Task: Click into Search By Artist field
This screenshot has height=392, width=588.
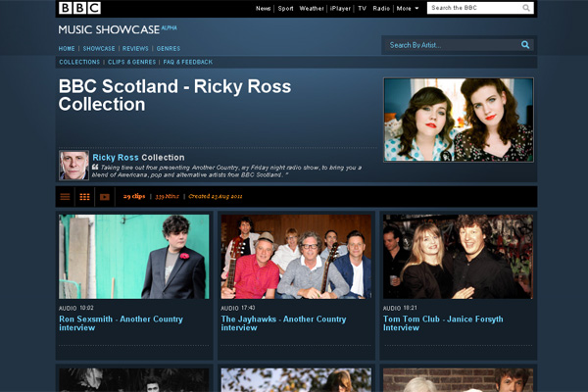Action: (x=449, y=45)
